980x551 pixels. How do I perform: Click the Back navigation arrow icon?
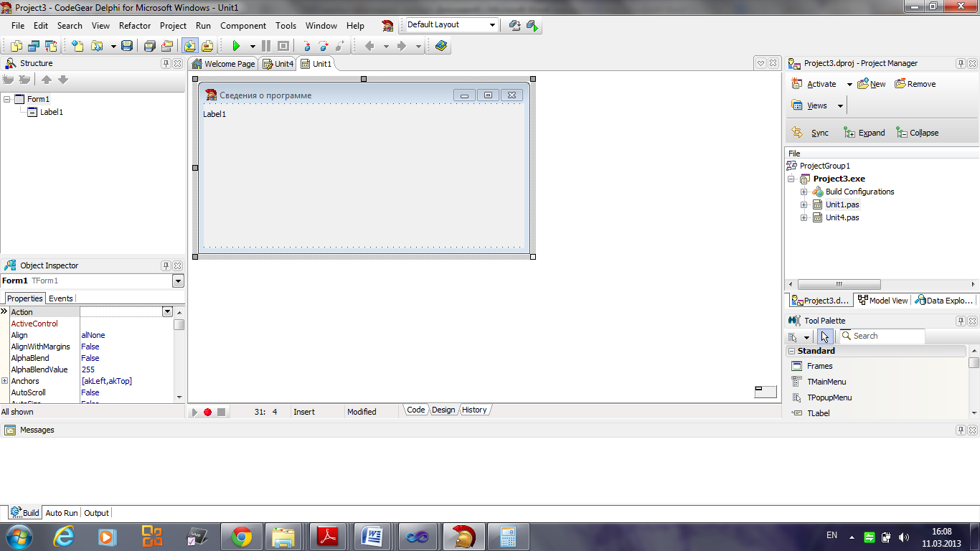pyautogui.click(x=369, y=46)
